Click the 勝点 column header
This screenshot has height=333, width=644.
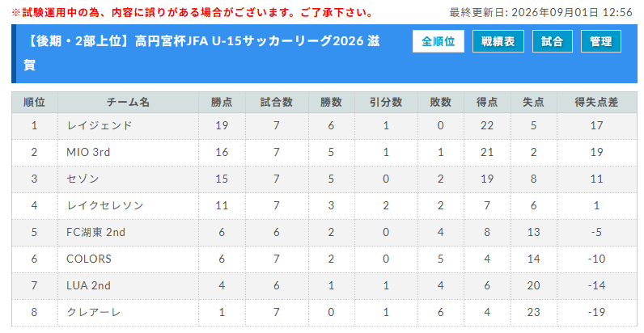(x=222, y=102)
